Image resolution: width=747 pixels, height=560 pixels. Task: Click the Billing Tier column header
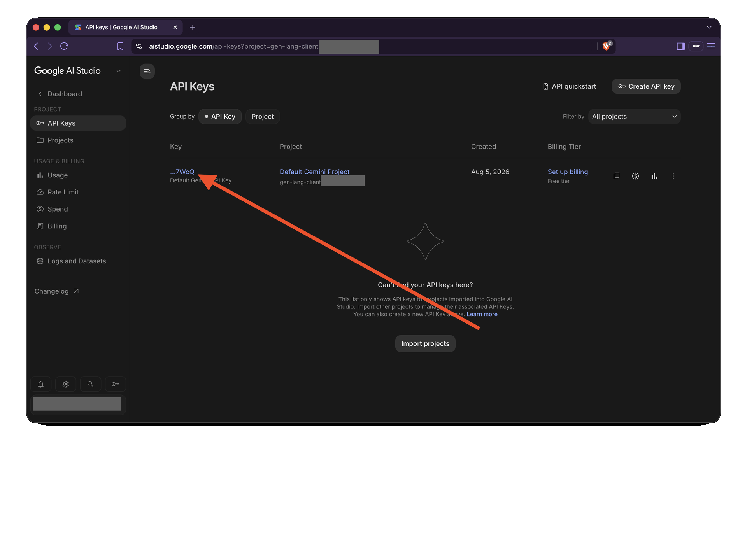(x=564, y=147)
